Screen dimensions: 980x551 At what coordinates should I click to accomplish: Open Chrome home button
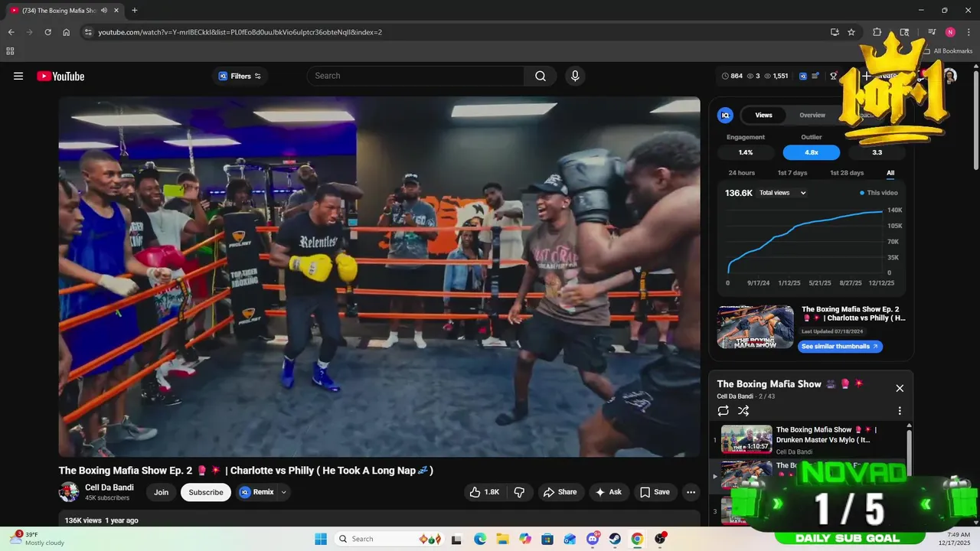[x=66, y=32]
